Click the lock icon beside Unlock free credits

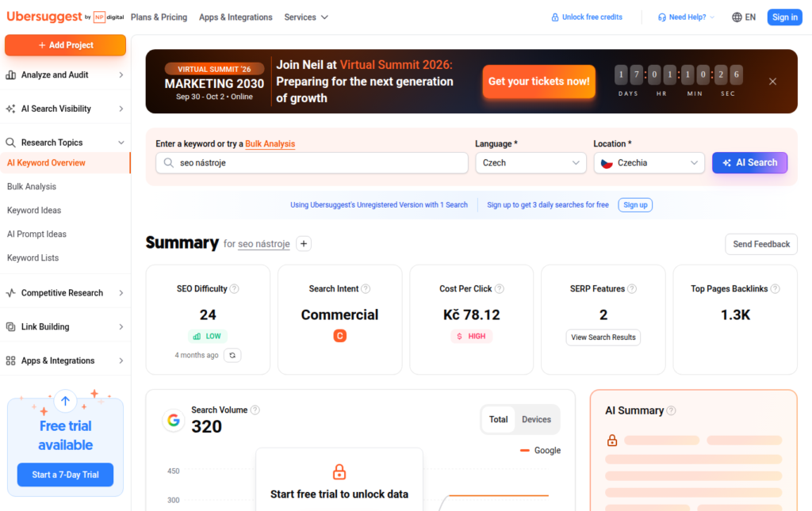pyautogui.click(x=554, y=17)
